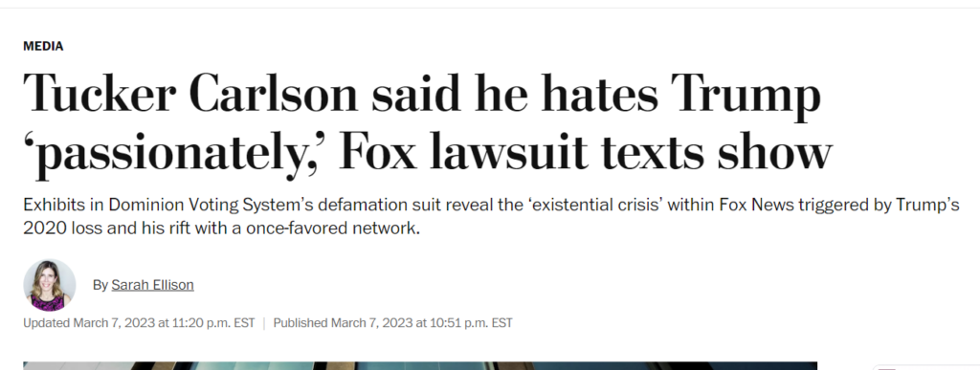Click the Published March 7 timestamp
Viewport: 980px width, 370px height.
392,323
